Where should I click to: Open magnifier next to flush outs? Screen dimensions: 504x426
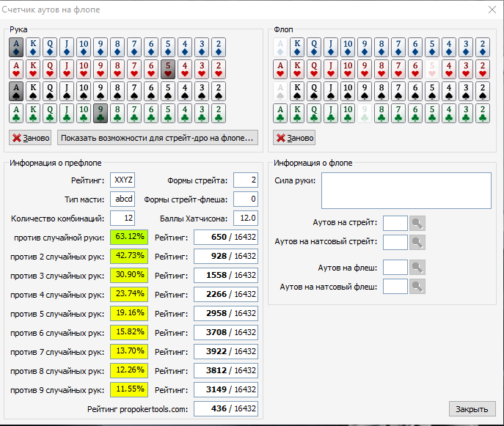click(x=417, y=268)
